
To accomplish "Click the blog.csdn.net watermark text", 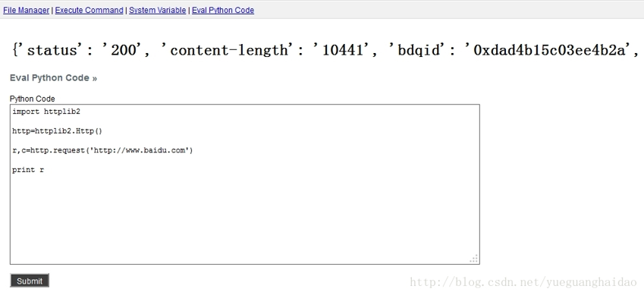I will (x=523, y=282).
